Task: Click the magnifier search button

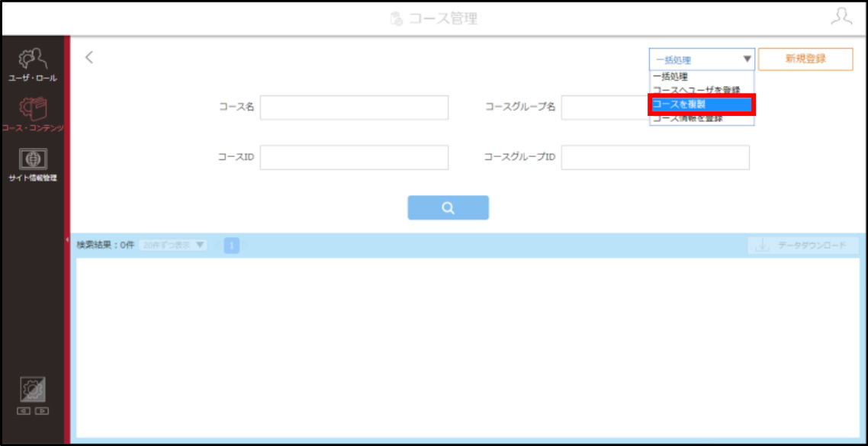Action: click(448, 207)
